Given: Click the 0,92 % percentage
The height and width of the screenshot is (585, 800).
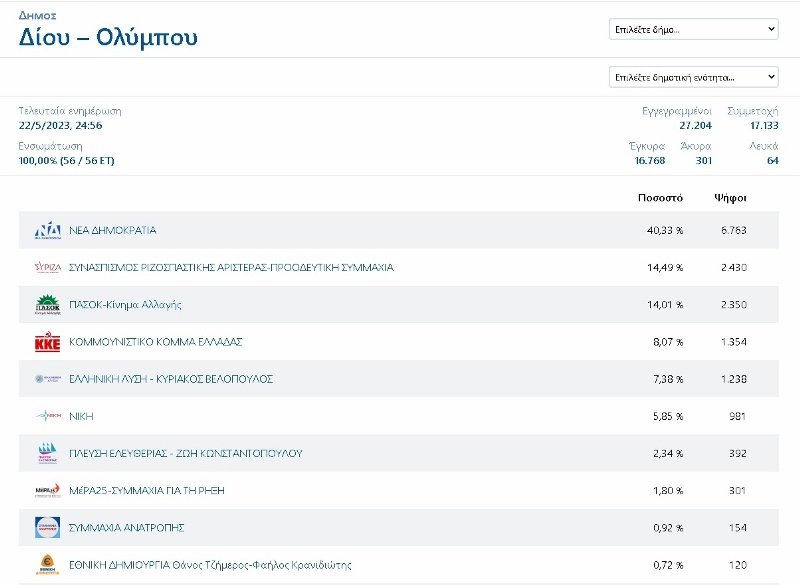Looking at the screenshot, I should pos(668,527).
